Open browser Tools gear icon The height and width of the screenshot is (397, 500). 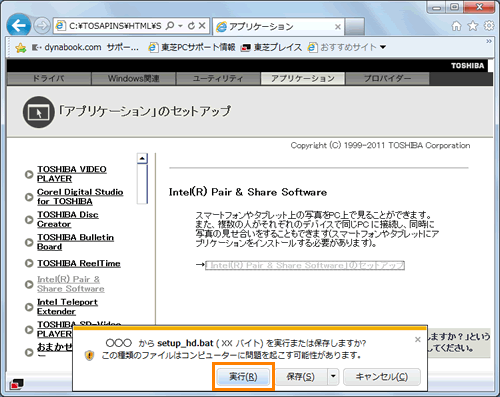point(489,26)
